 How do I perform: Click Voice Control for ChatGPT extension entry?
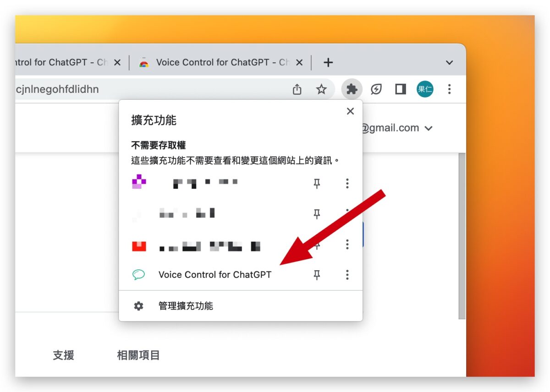click(214, 275)
